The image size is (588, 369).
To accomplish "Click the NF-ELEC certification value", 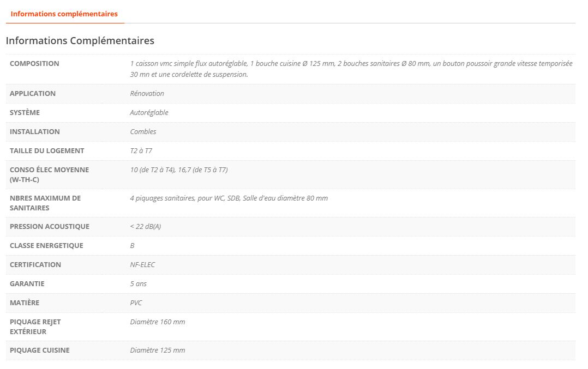I will tap(142, 265).
